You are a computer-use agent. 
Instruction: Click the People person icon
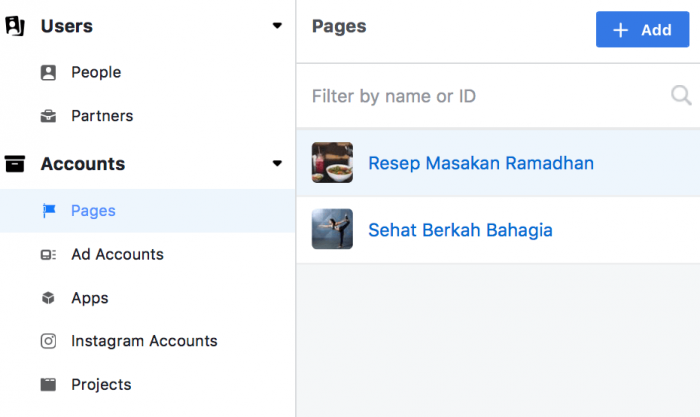click(x=48, y=73)
